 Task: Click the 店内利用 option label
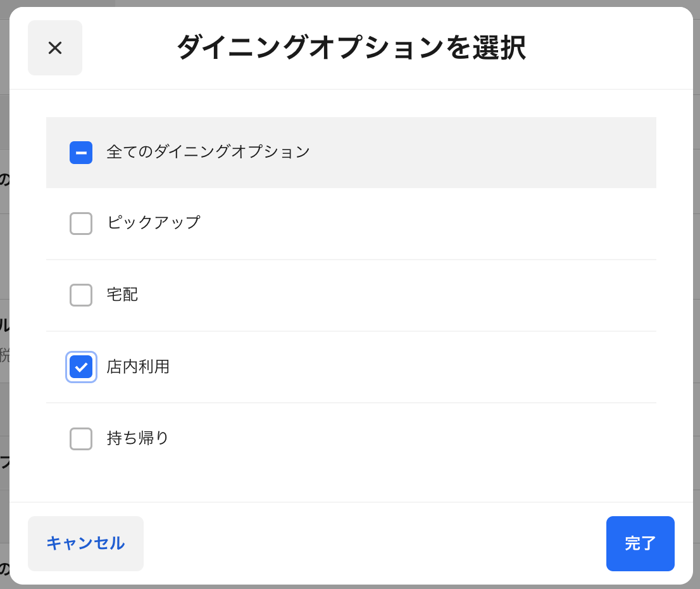(x=138, y=367)
